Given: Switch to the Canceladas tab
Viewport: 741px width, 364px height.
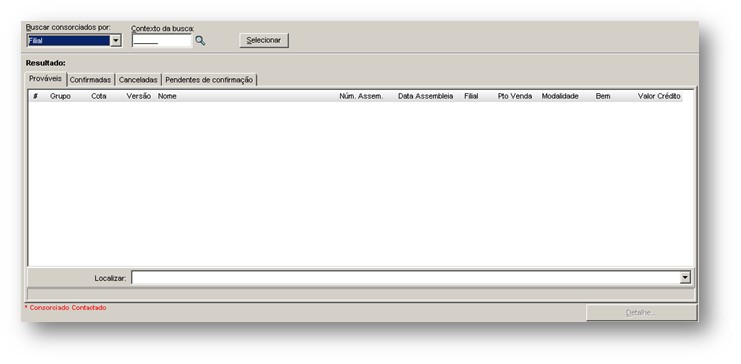Looking at the screenshot, I should coord(138,80).
